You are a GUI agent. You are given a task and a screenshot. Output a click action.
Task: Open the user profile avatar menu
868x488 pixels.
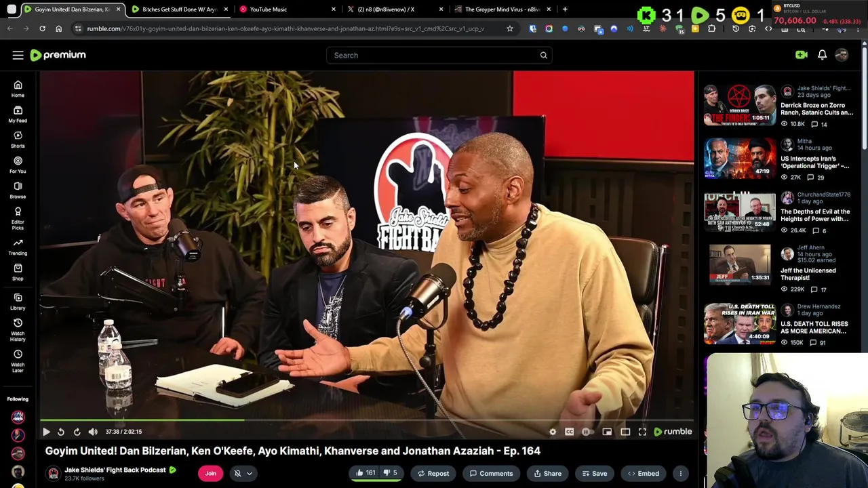pos(842,55)
